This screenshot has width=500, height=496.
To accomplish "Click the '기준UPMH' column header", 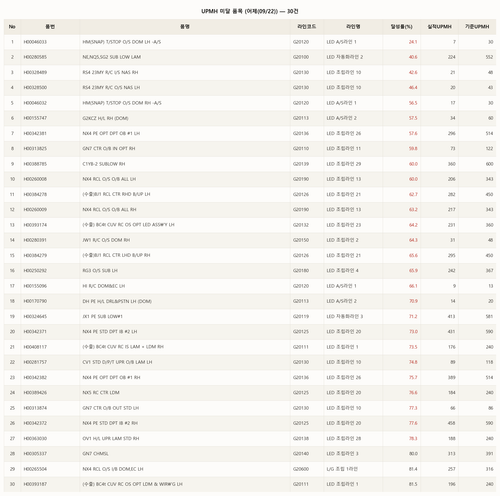I will [477, 27].
